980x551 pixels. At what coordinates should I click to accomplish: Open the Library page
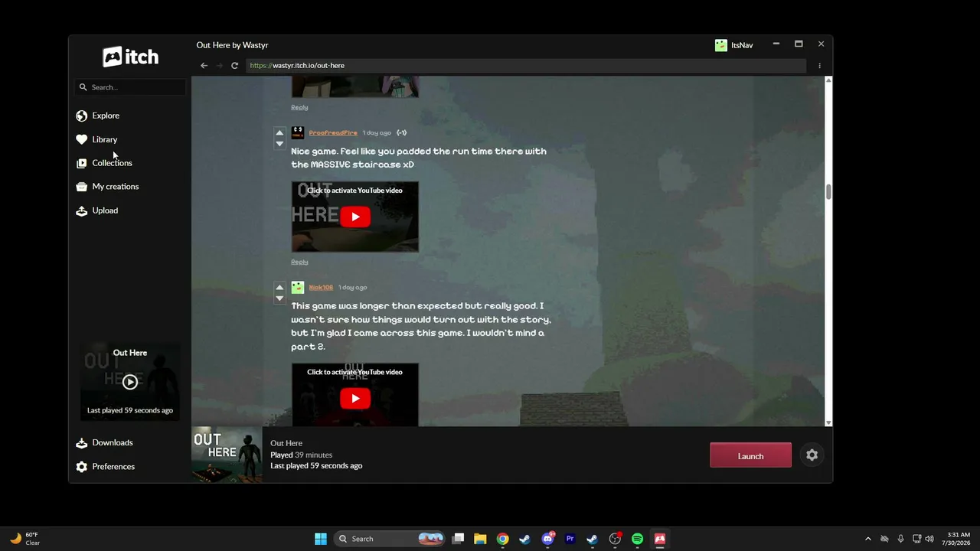[105, 139]
